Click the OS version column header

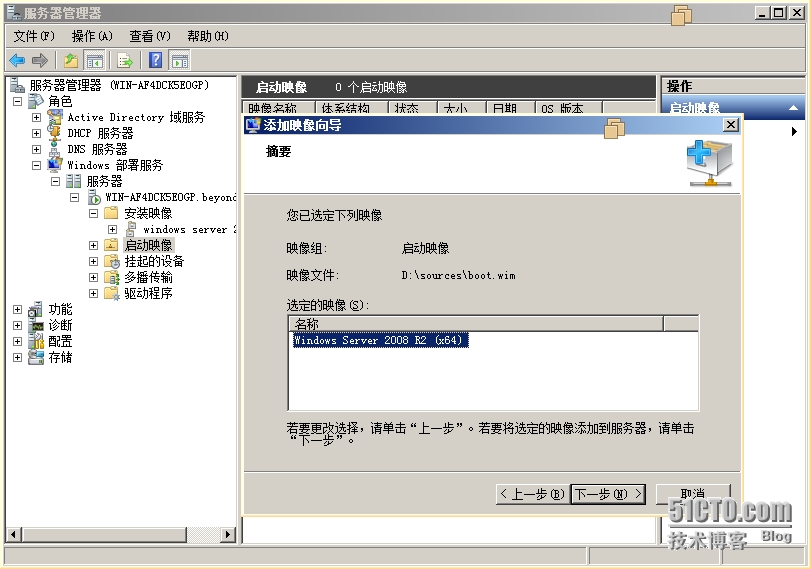pyautogui.click(x=568, y=108)
